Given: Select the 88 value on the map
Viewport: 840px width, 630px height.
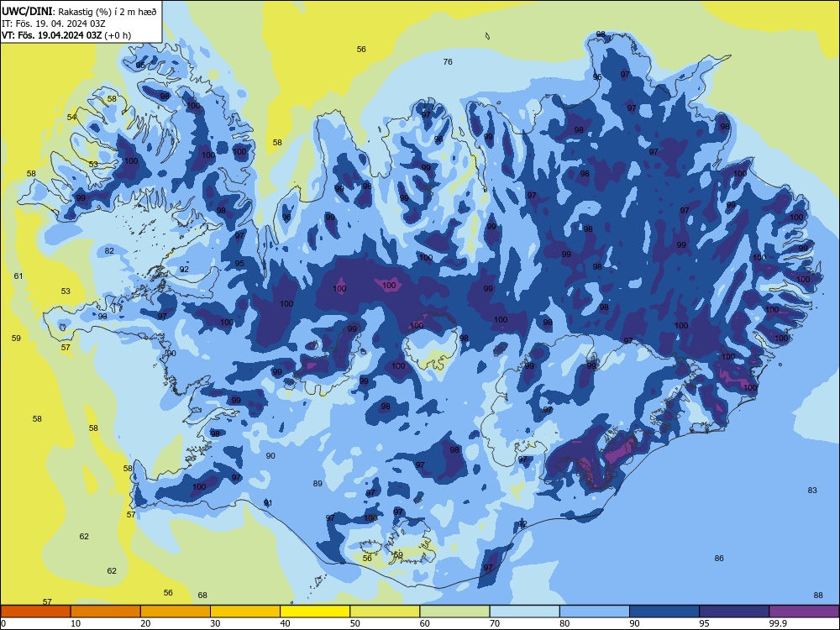Looking at the screenshot, I should tap(818, 596).
